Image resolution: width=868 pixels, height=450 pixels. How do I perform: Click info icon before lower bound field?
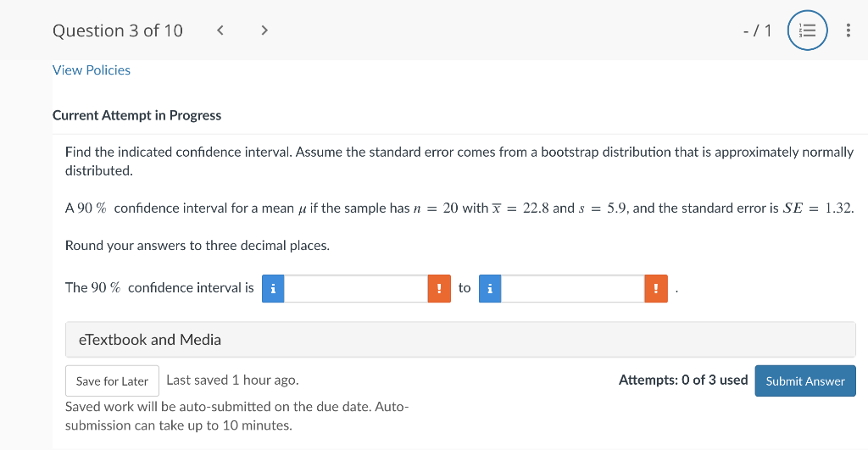click(x=272, y=288)
